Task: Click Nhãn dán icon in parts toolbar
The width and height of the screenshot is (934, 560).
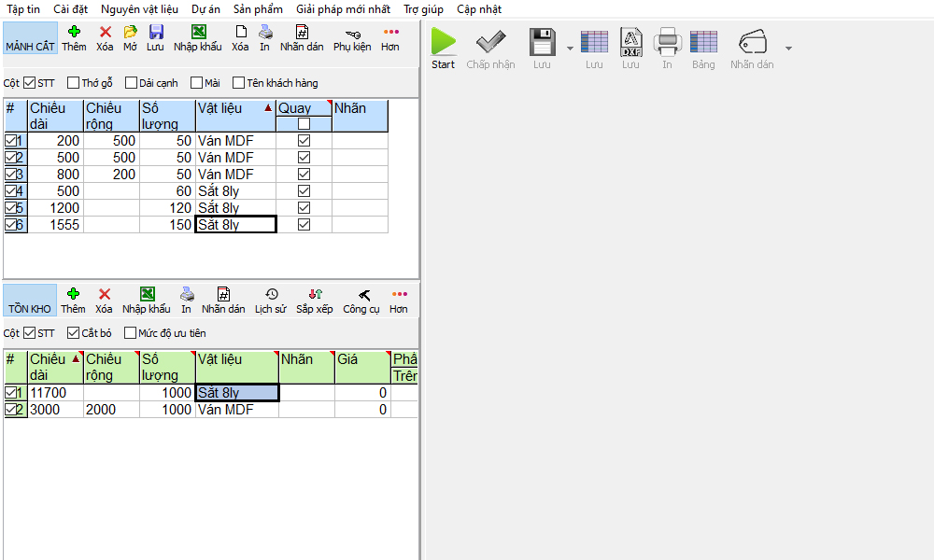Action: point(301,33)
